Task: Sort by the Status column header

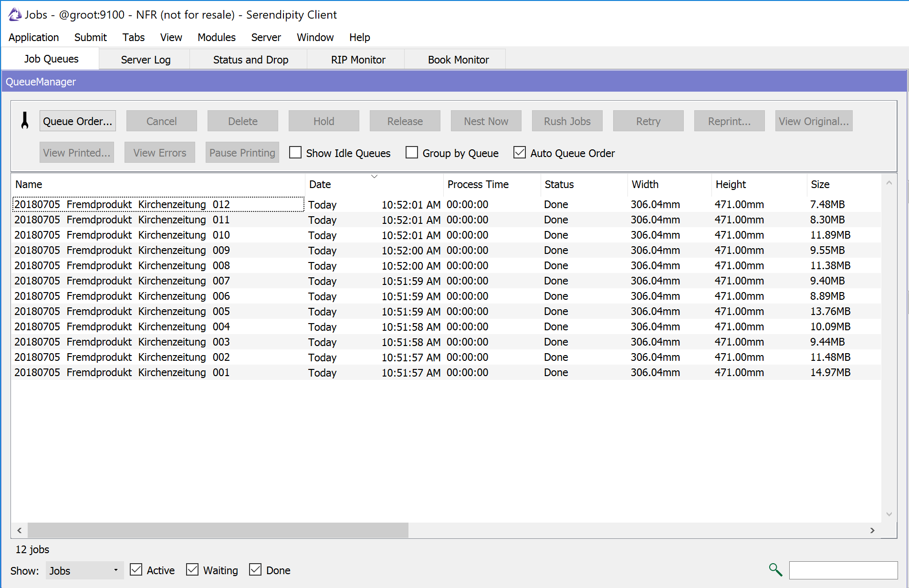Action: [584, 184]
